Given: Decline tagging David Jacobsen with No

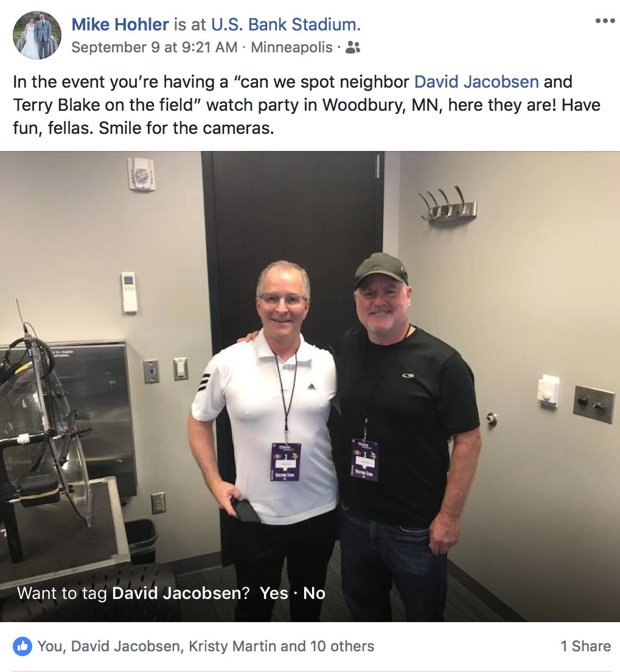Looking at the screenshot, I should pos(314,593).
